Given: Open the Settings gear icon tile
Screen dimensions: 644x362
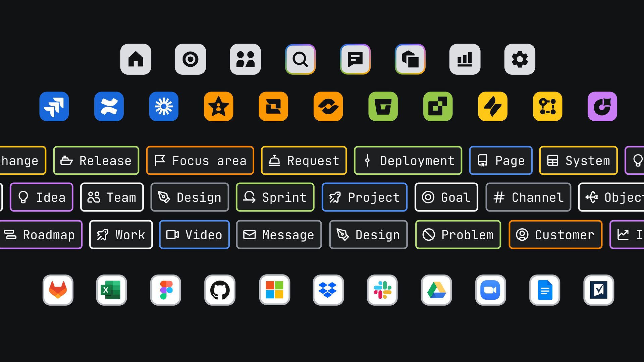Looking at the screenshot, I should [520, 59].
